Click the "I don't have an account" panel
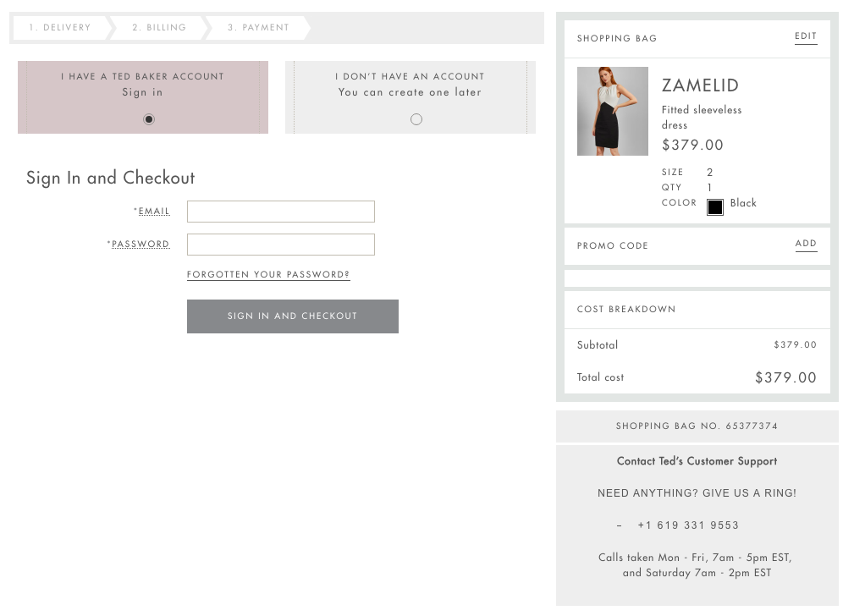 410,97
